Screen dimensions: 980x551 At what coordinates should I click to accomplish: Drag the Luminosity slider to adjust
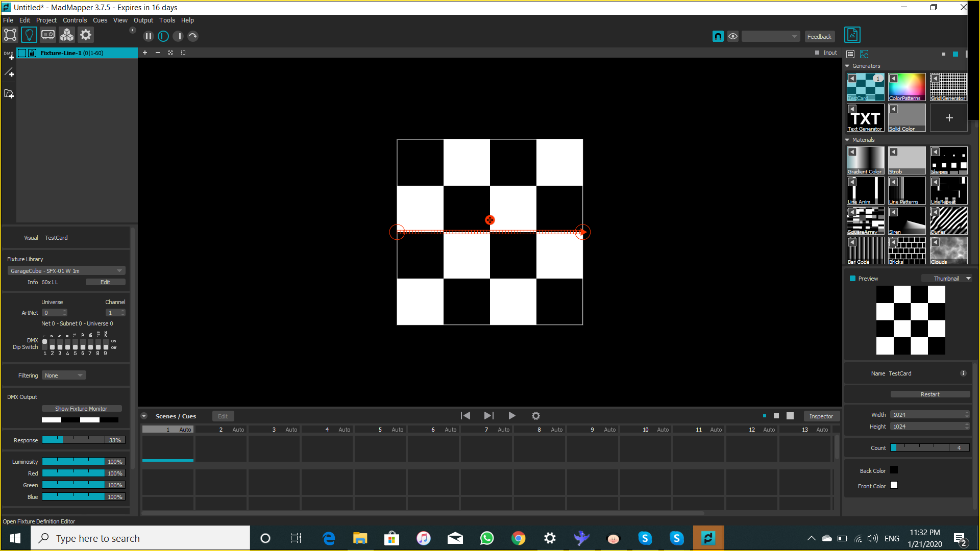[72, 462]
